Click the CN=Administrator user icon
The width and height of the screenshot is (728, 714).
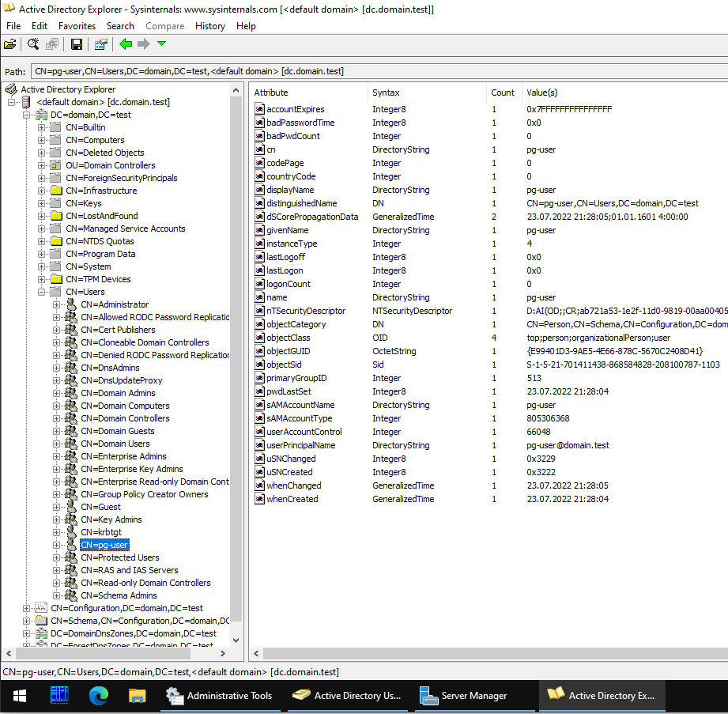click(x=71, y=304)
